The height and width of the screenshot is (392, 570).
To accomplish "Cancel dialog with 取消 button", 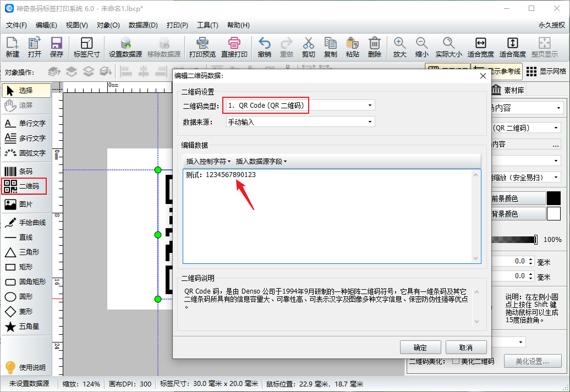I will 466,347.
